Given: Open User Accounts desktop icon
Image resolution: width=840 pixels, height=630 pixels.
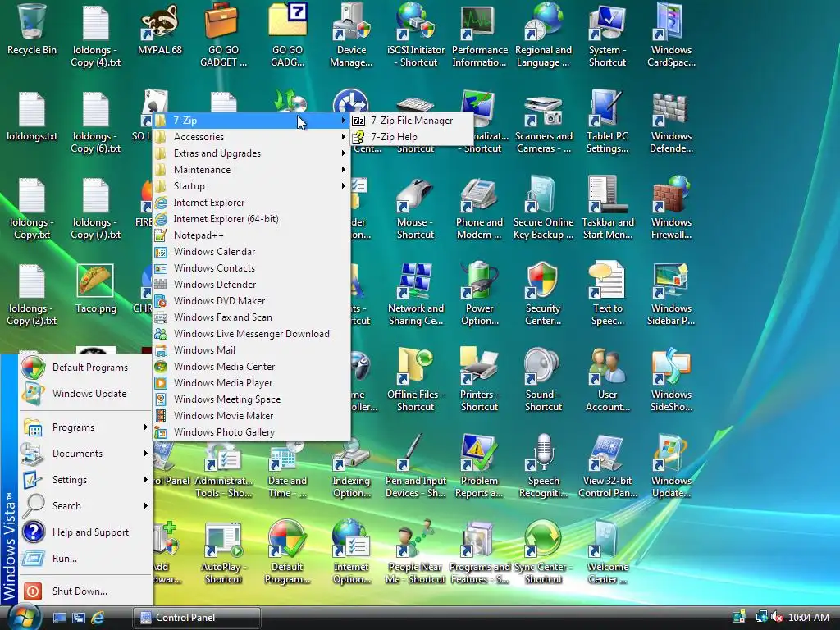Looking at the screenshot, I should [x=607, y=381].
